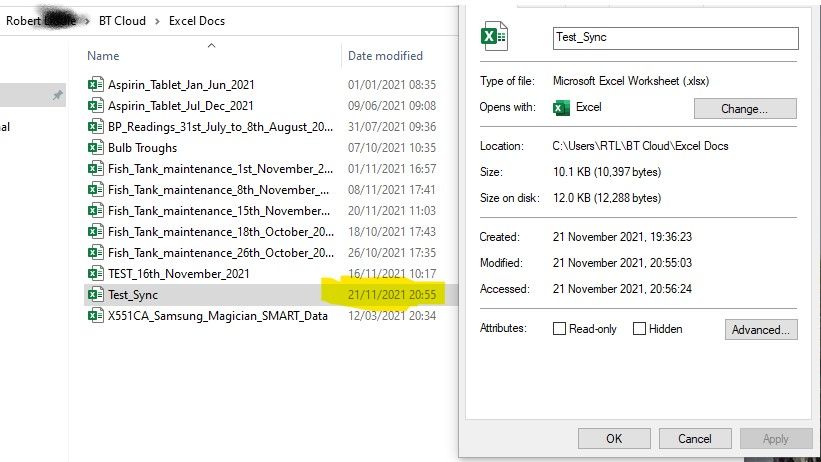Image resolution: width=821 pixels, height=462 pixels.
Task: Enable the Read-only attribute checkbox
Action: pos(559,329)
